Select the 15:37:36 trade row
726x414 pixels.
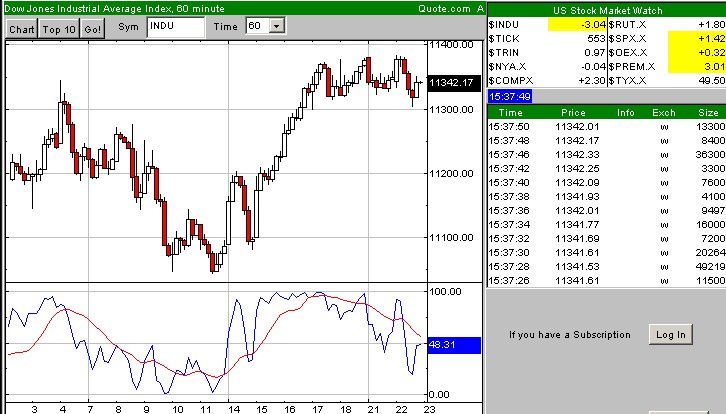pyautogui.click(x=607, y=210)
